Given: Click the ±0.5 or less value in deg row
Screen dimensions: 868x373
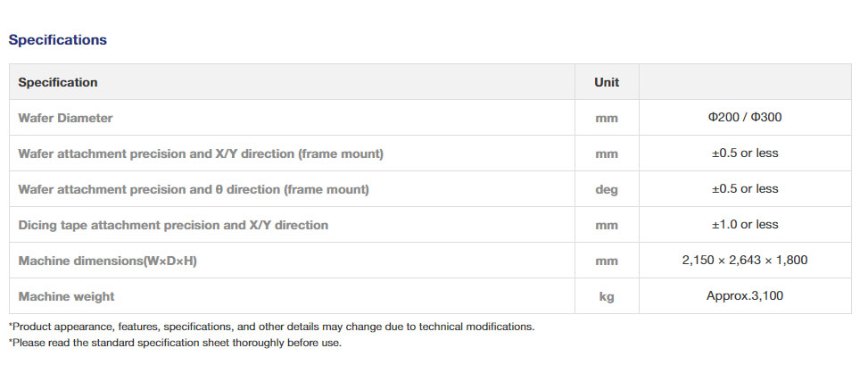Looking at the screenshot, I should tap(745, 188).
